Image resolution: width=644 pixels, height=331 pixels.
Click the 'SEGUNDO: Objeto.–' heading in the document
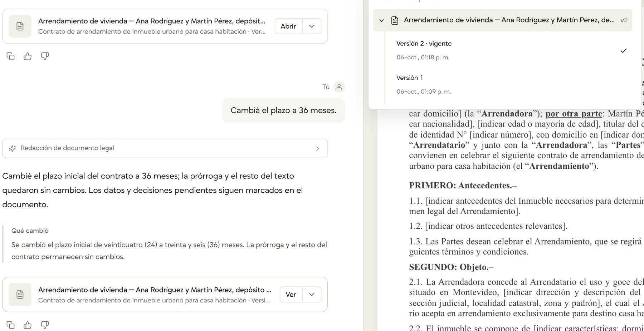[x=451, y=267]
